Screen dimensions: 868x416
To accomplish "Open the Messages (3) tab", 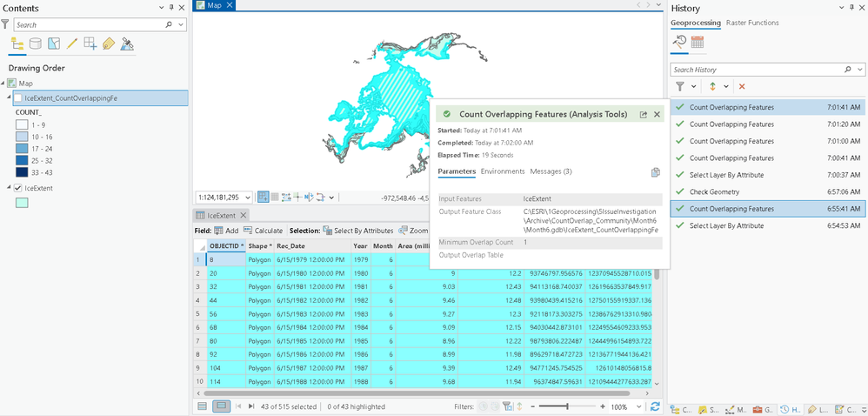I will pos(551,171).
